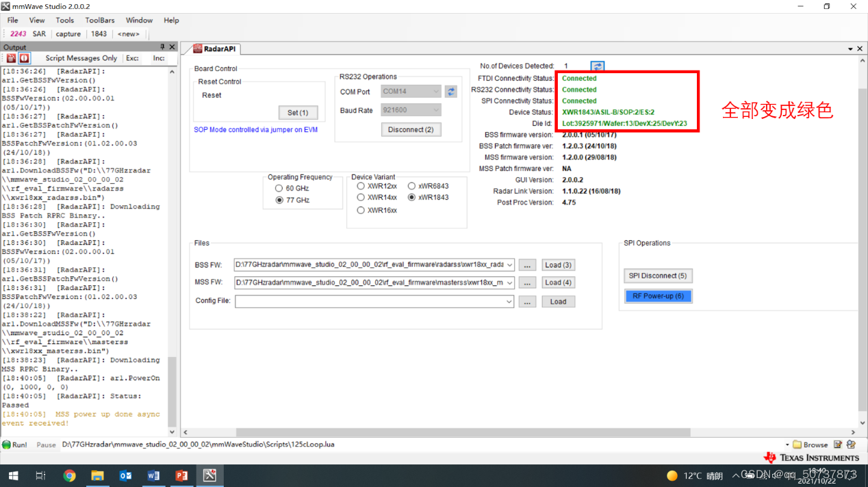Click Run! in the status bar

click(15, 445)
